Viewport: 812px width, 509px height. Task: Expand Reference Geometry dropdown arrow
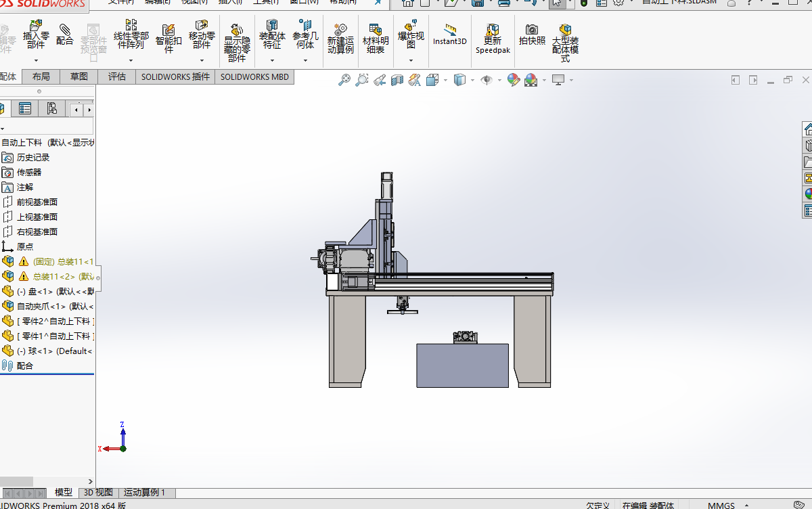(x=305, y=60)
